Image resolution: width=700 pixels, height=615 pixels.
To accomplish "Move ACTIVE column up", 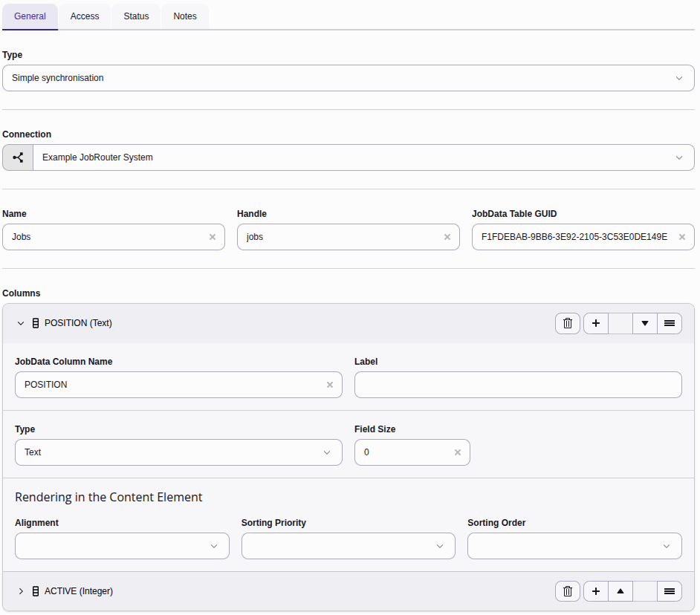I will pyautogui.click(x=620, y=591).
